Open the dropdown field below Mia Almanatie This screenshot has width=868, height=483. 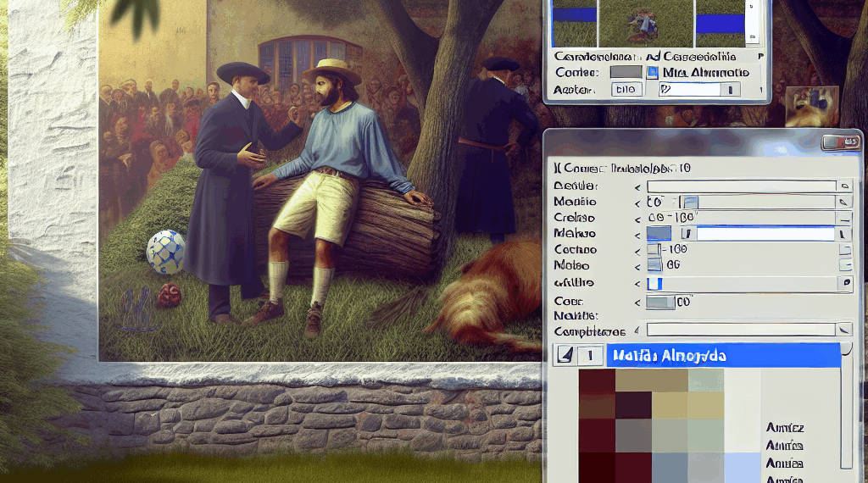(699, 89)
